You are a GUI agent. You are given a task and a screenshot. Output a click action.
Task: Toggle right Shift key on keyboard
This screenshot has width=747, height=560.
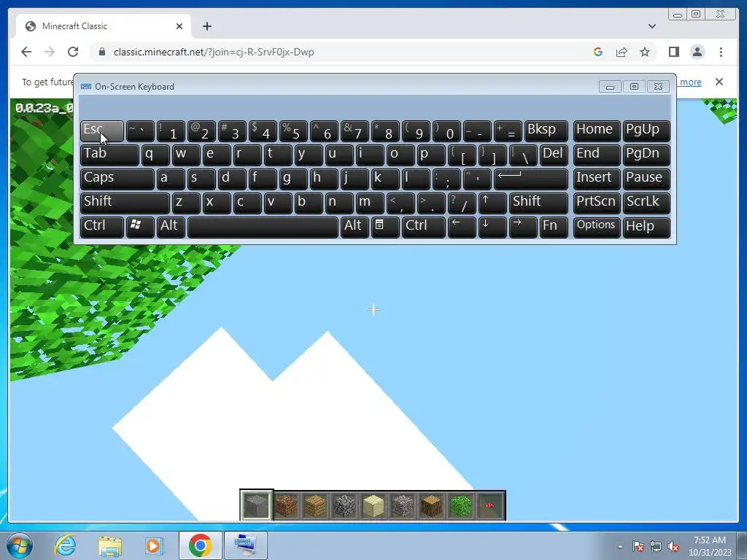[x=538, y=203]
